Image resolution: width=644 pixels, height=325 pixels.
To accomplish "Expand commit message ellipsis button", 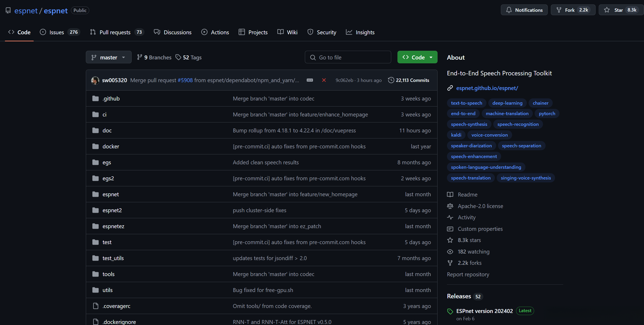I will click(x=310, y=80).
